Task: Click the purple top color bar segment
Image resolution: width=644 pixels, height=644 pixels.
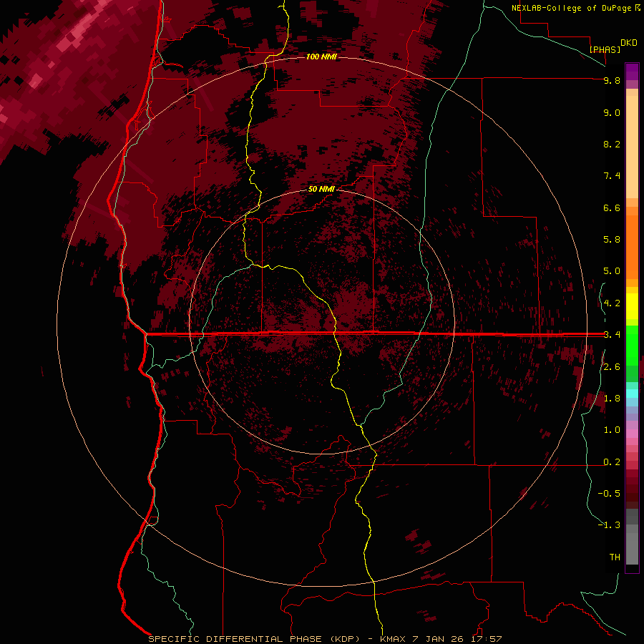Action: point(632,72)
